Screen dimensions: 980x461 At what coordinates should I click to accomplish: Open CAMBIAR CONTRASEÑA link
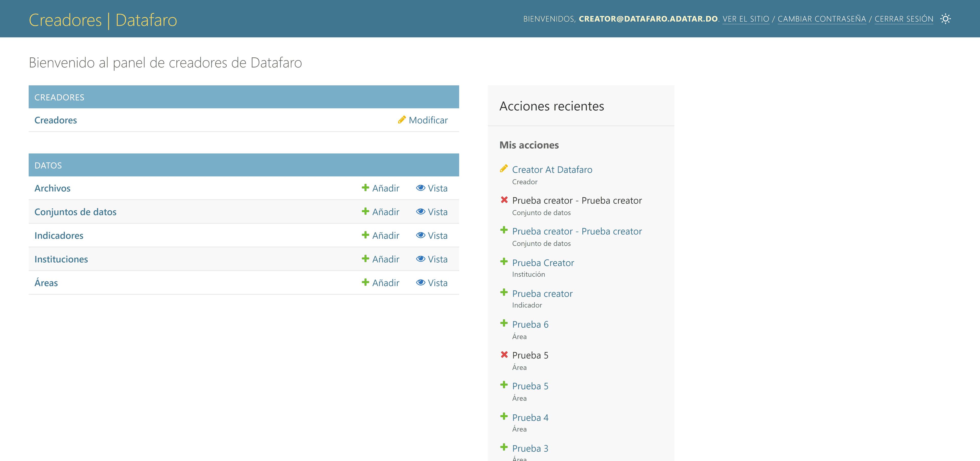pyautogui.click(x=822, y=19)
